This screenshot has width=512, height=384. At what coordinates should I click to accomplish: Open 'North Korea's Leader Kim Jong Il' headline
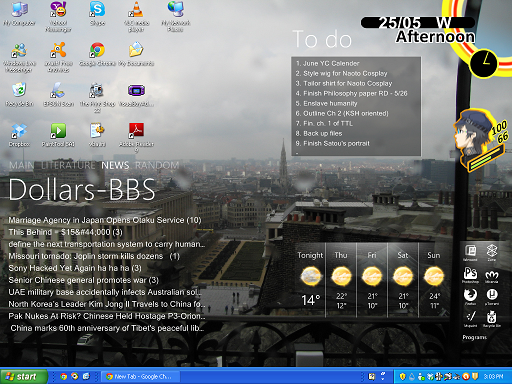click(x=107, y=304)
